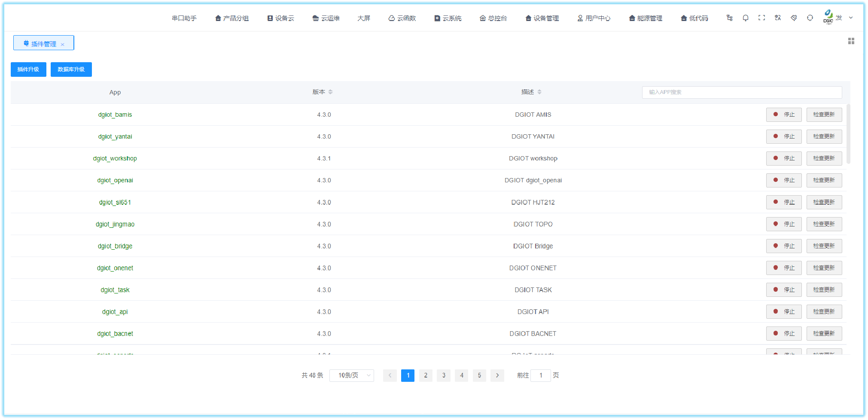Stop the dgiot_yantai plugin

click(x=784, y=136)
